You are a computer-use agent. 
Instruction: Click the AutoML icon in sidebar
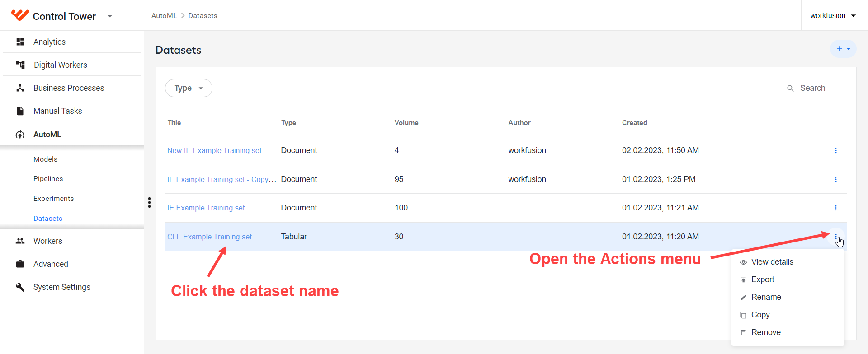[20, 135]
